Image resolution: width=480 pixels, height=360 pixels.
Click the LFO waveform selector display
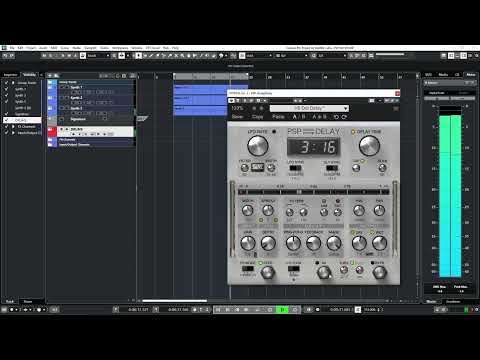tap(257, 167)
